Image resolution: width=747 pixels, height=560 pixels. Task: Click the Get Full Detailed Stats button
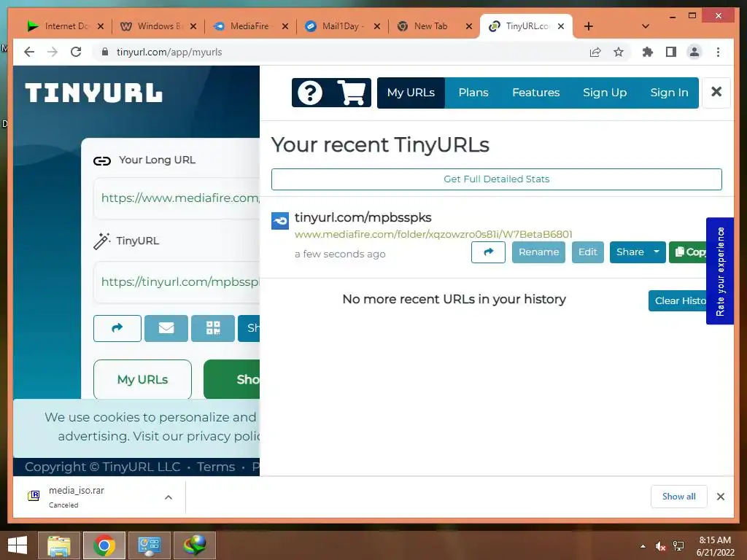click(x=496, y=179)
